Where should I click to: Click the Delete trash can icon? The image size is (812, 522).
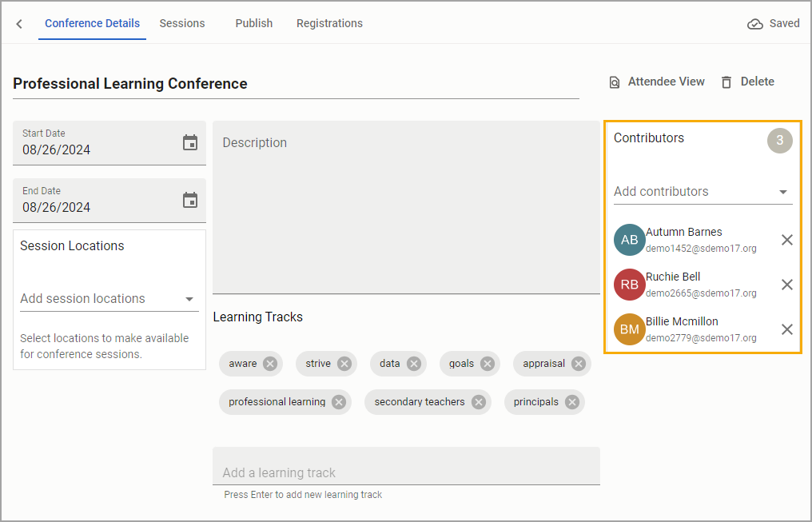click(726, 82)
